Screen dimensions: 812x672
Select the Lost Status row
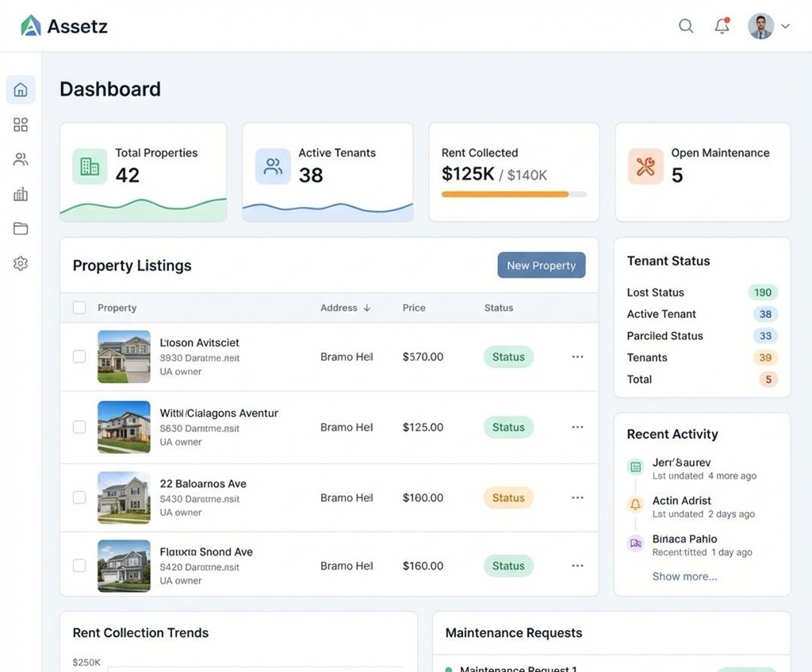[x=655, y=292]
